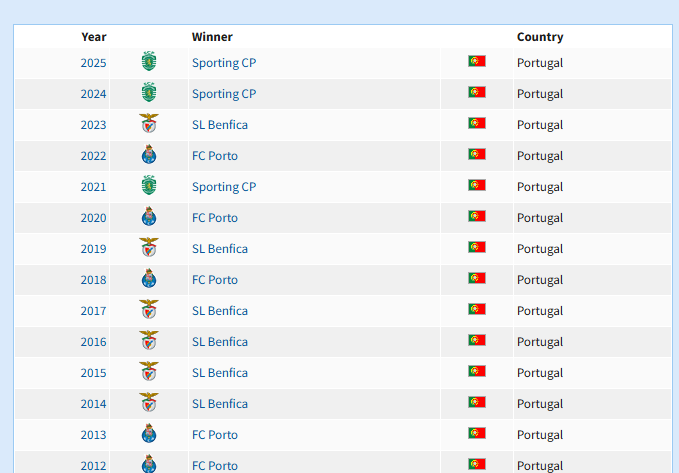
Task: Click the Portugal flag in 2024 row
Action: point(477,92)
